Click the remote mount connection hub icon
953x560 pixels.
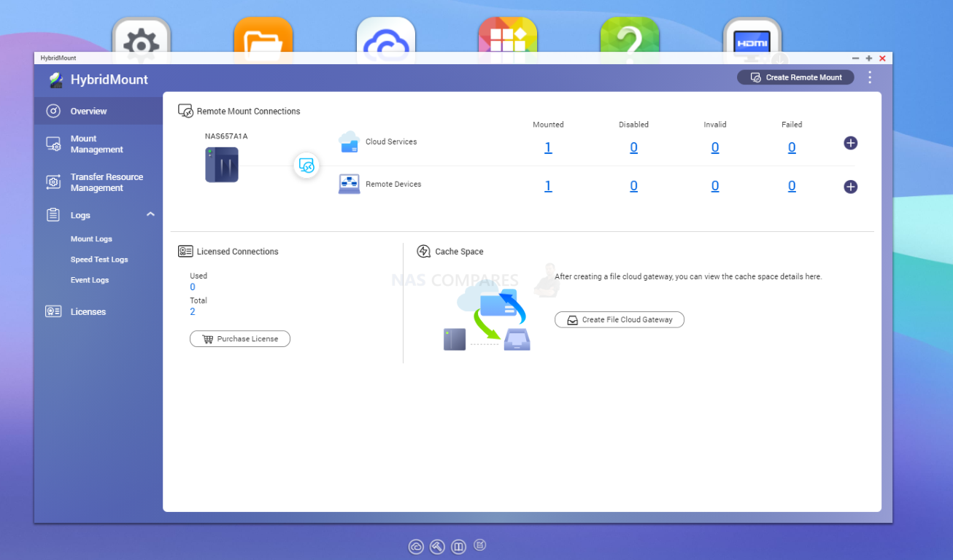click(x=306, y=166)
